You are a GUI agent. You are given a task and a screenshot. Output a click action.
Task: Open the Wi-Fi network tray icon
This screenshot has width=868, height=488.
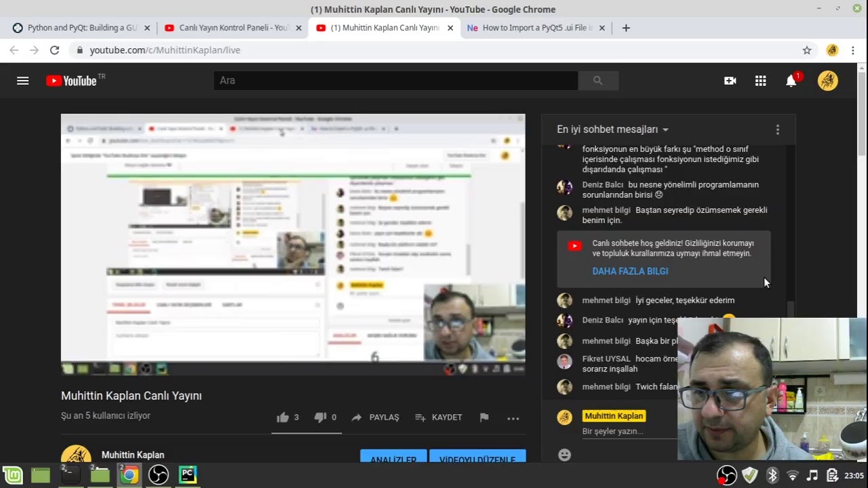[792, 475]
